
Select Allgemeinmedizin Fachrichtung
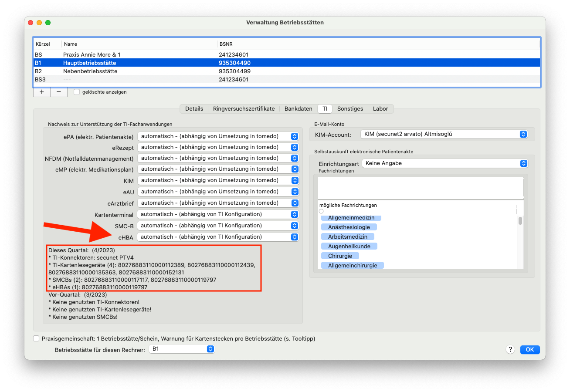coord(351,218)
